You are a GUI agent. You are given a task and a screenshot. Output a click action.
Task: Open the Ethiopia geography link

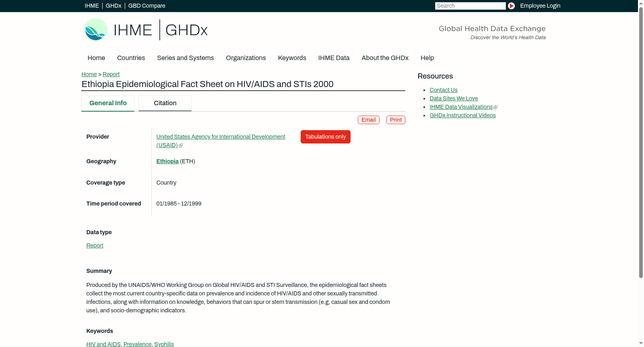pyautogui.click(x=167, y=162)
